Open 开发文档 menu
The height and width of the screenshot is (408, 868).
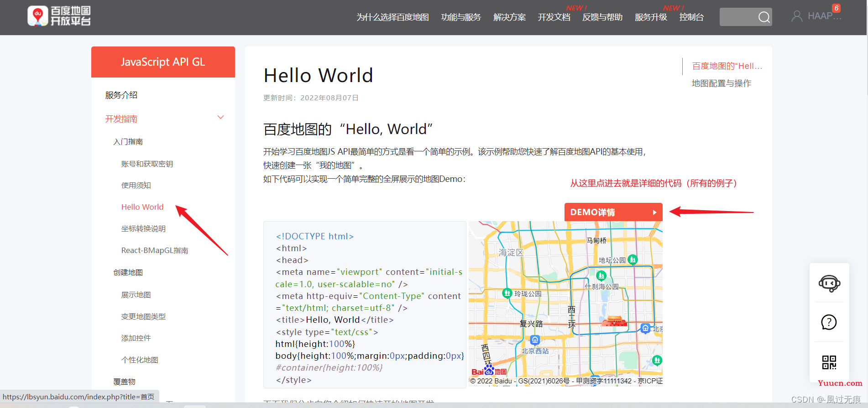[554, 17]
